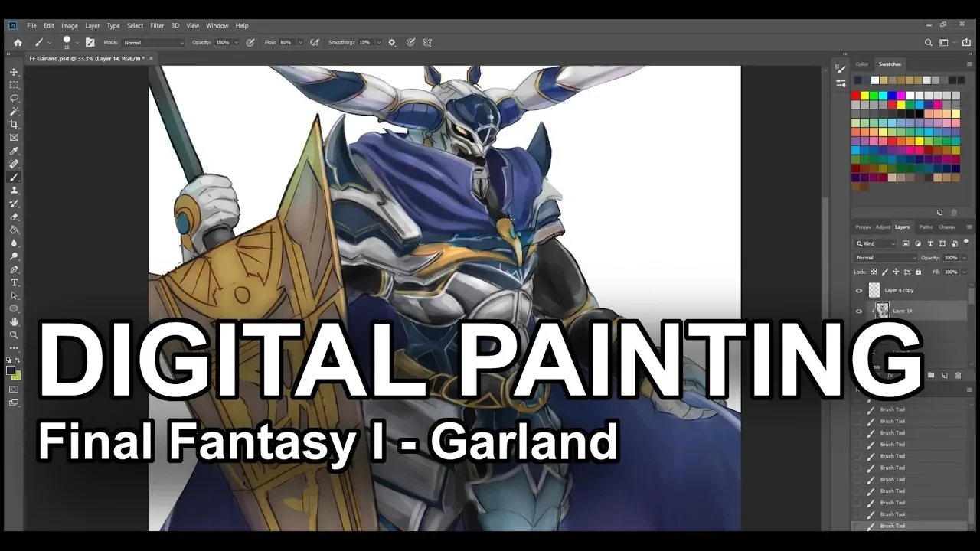980x551 pixels.
Task: Click the foreground color swatch
Action: click(11, 370)
